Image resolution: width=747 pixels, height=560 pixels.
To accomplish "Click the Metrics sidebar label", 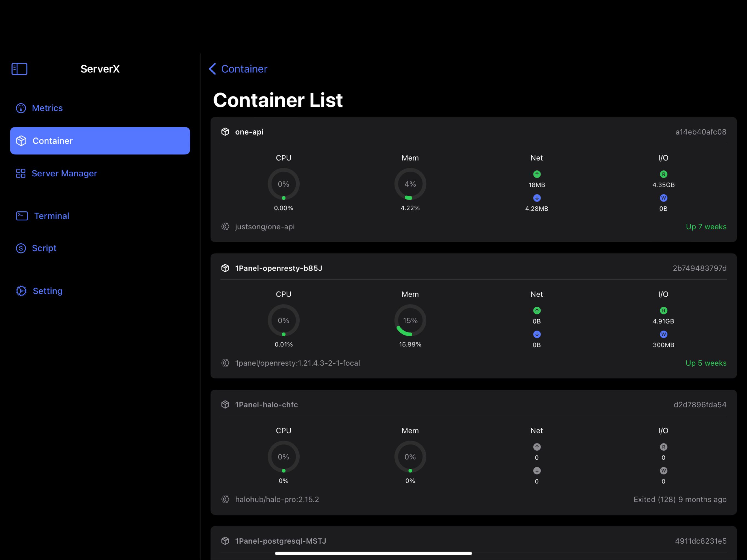I will click(x=47, y=108).
